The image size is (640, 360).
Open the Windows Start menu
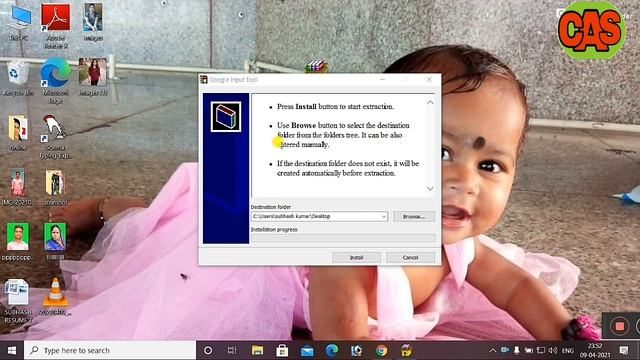point(12,350)
